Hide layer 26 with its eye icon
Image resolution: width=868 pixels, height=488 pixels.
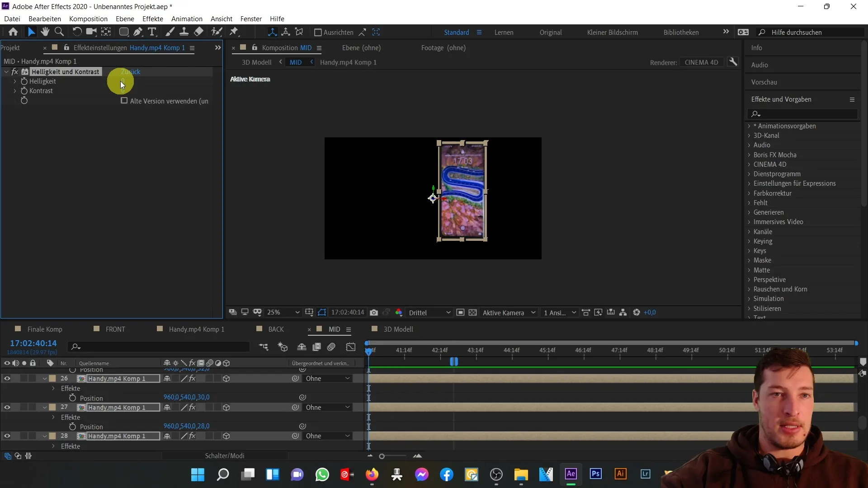(x=7, y=379)
